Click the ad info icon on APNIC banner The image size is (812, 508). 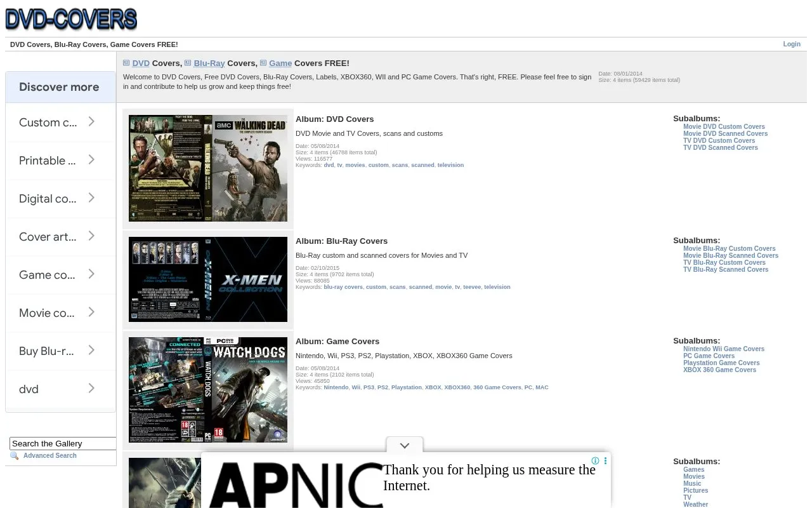coord(595,461)
